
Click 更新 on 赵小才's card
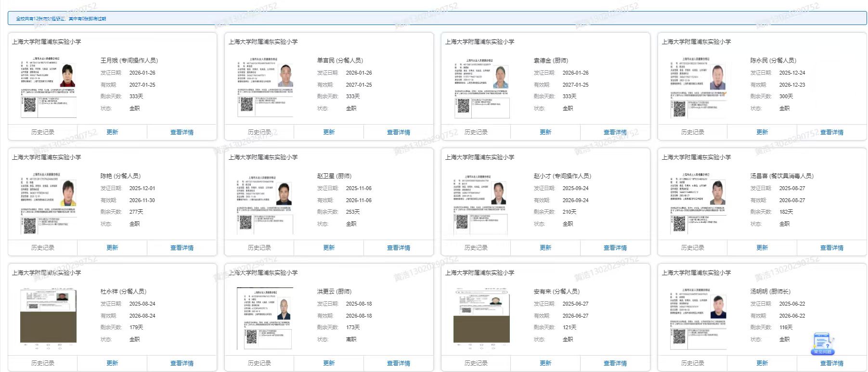[545, 248]
